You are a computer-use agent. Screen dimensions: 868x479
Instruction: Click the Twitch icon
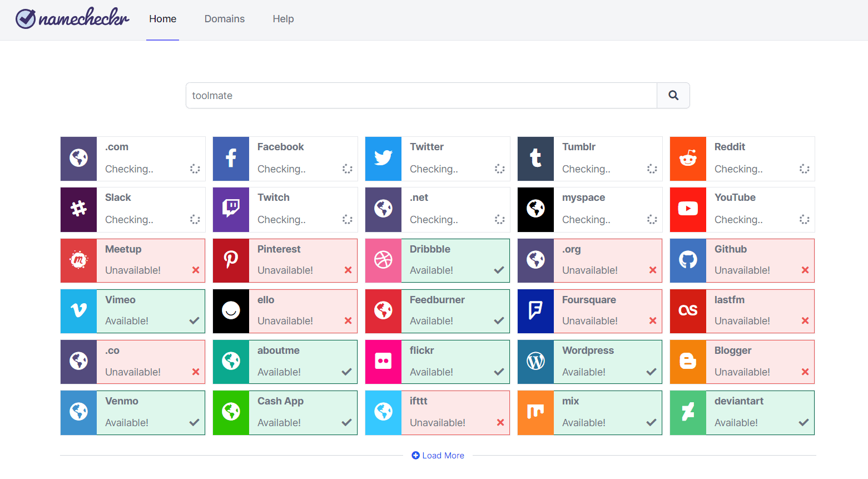point(230,210)
